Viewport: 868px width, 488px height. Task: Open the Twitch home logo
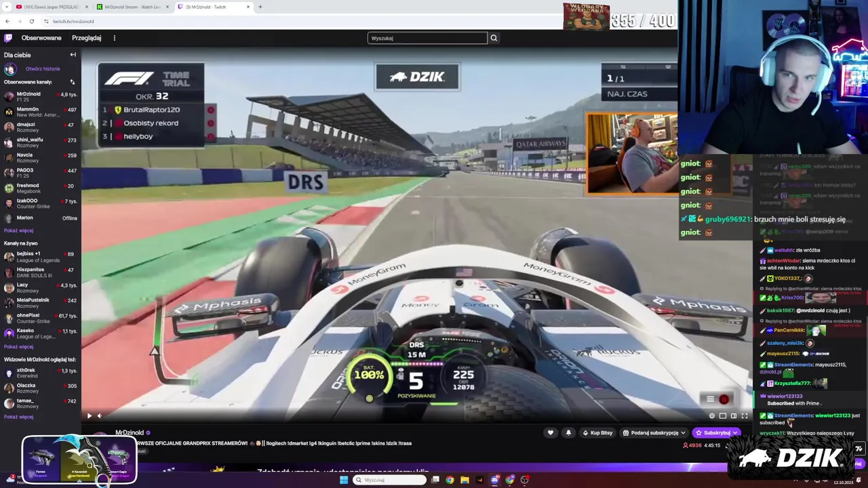(x=8, y=38)
